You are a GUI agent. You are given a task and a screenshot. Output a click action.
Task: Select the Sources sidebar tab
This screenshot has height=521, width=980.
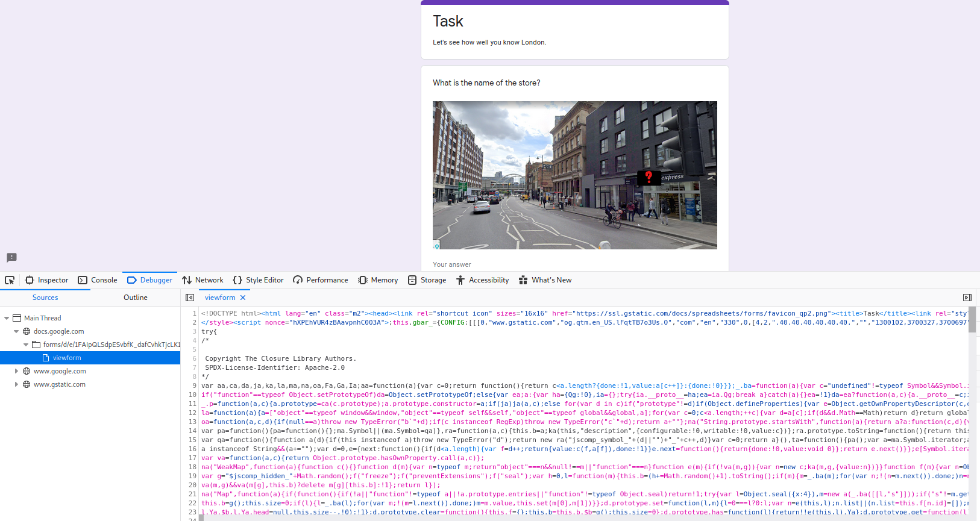coord(45,298)
